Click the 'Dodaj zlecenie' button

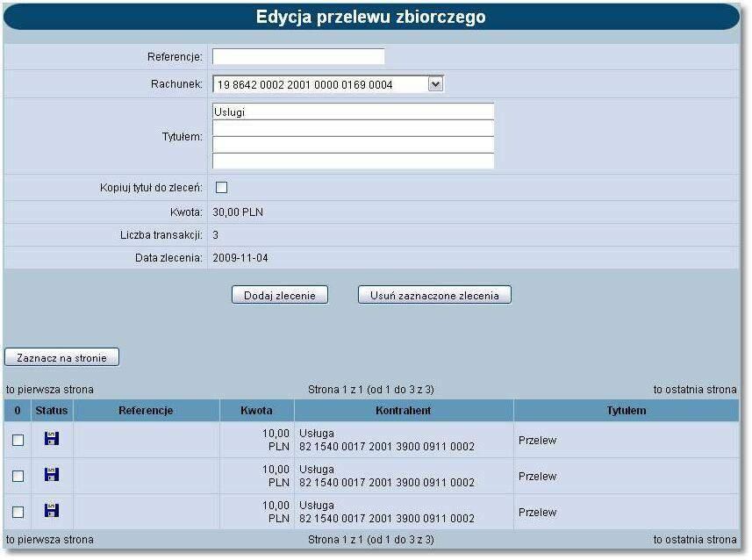(280, 295)
